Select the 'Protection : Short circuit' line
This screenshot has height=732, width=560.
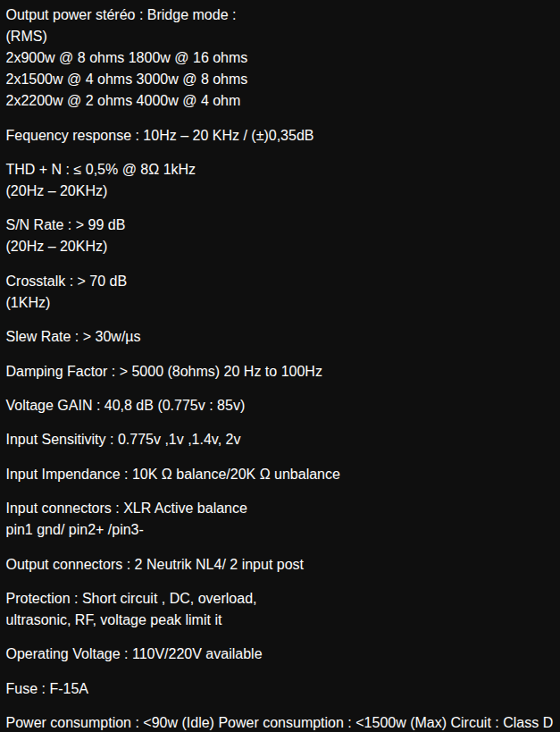[x=131, y=599]
